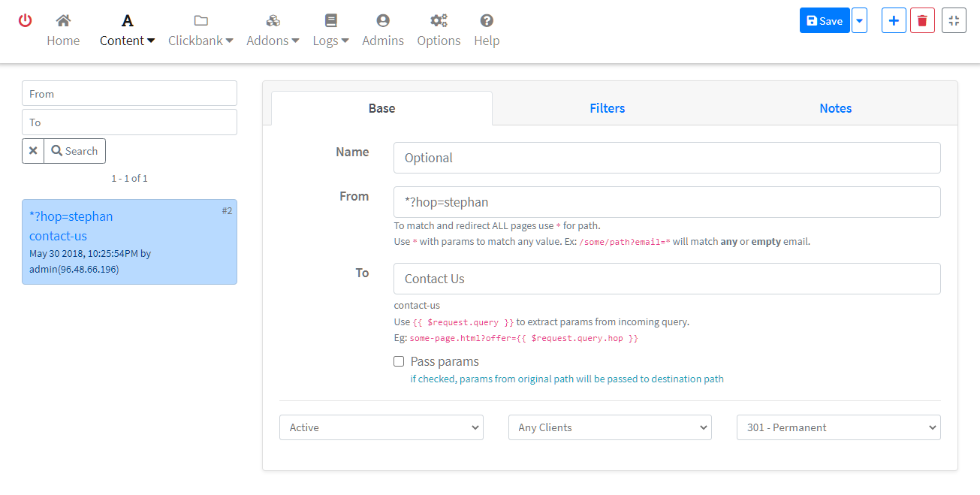The height and width of the screenshot is (495, 980).
Task: Open the 301 - Permanent redirect type dropdown
Action: point(838,427)
